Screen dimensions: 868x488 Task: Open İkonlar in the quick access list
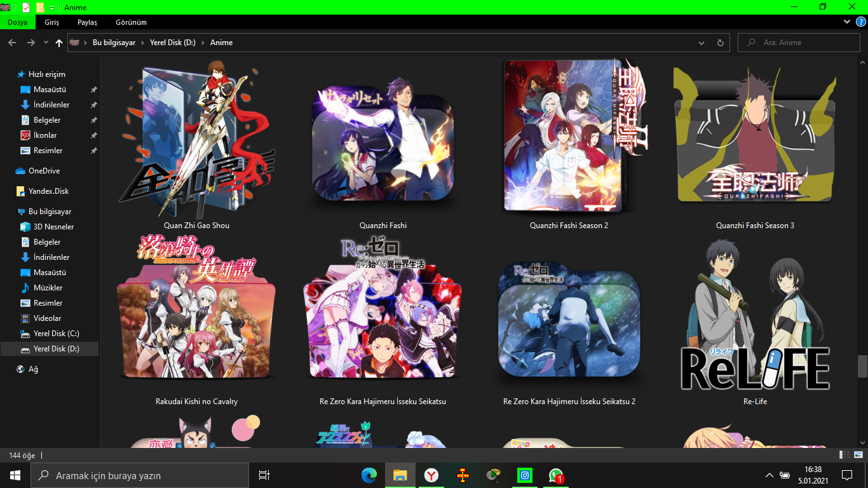click(x=45, y=135)
